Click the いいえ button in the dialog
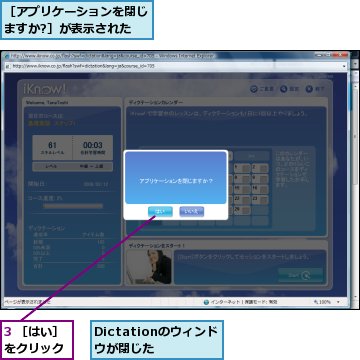Viewport: 360px width, 360px height. (x=192, y=211)
